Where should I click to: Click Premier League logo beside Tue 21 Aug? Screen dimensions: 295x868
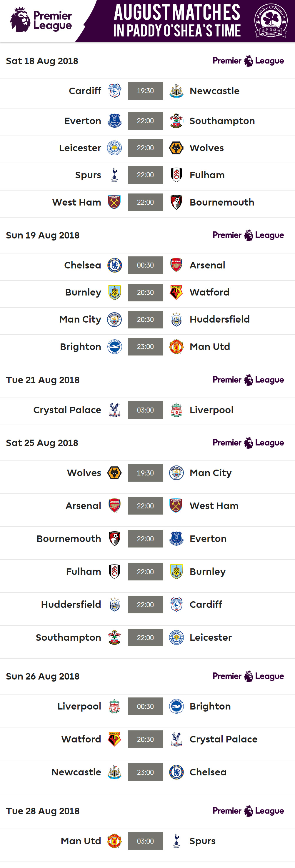[x=248, y=380]
